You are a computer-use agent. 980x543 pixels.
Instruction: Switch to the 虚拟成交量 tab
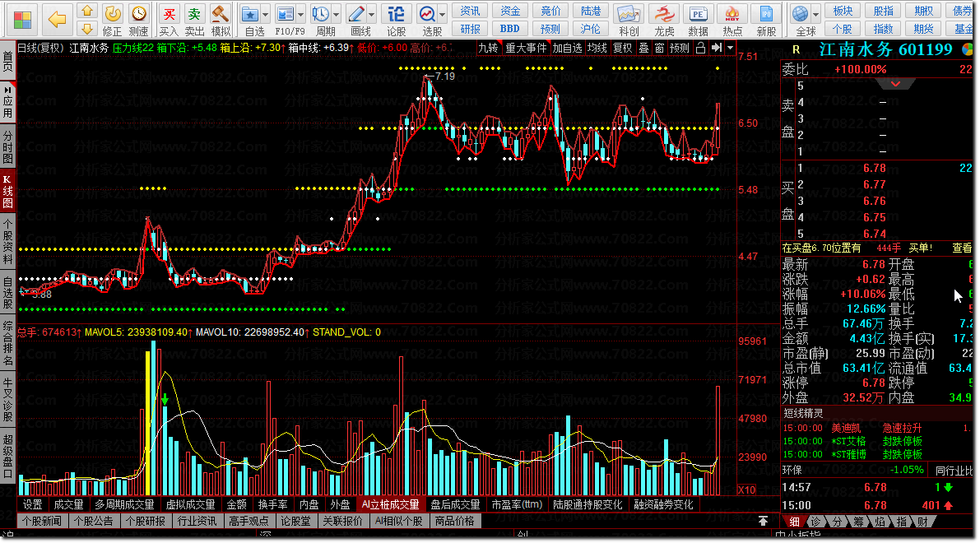click(190, 504)
